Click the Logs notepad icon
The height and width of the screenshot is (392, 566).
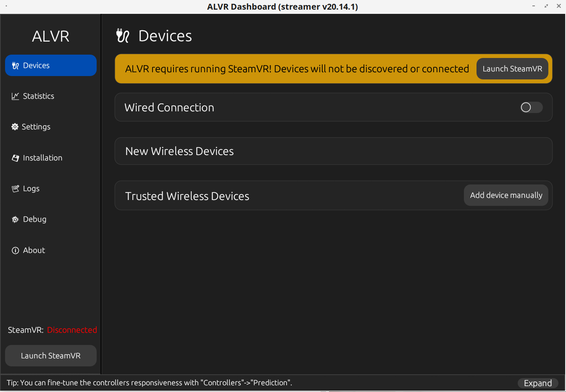coord(16,189)
